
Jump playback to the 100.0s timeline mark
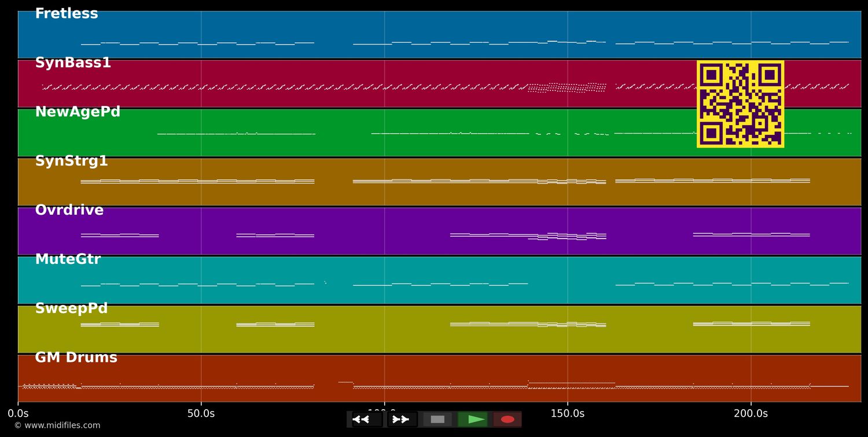(x=384, y=413)
